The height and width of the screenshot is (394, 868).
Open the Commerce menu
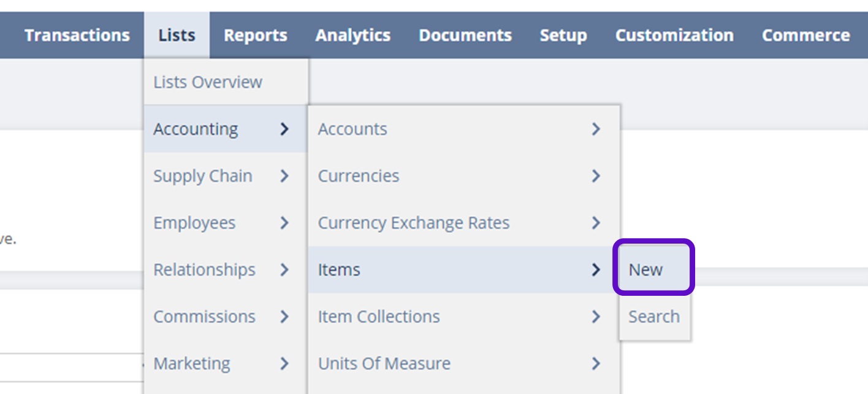pyautogui.click(x=805, y=36)
